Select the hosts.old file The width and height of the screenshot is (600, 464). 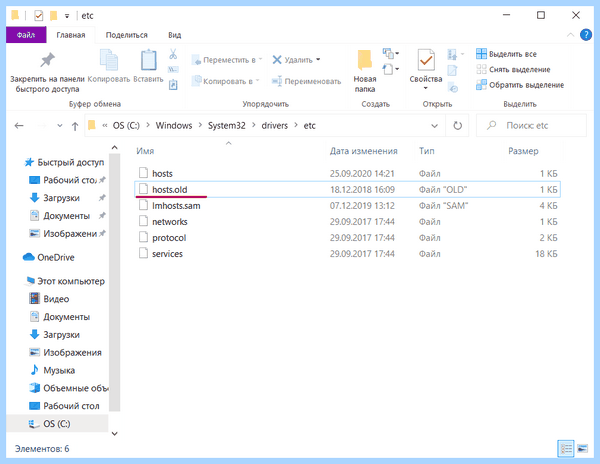tap(347, 189)
